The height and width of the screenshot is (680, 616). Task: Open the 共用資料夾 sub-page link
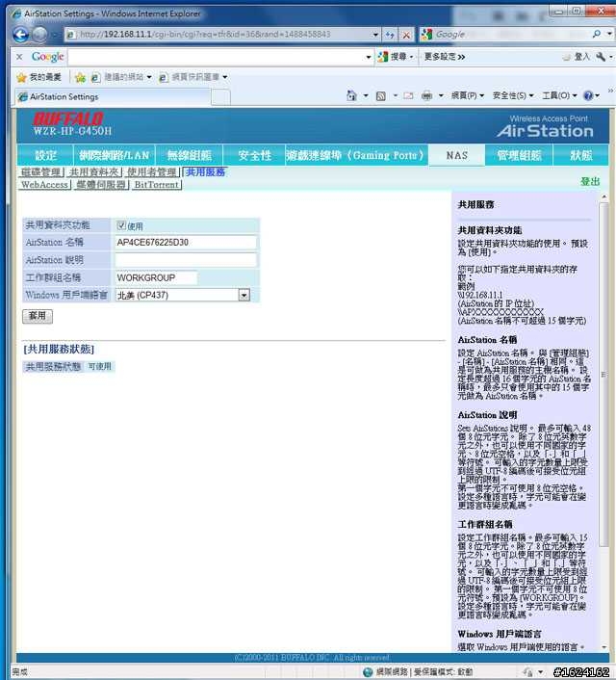point(94,172)
